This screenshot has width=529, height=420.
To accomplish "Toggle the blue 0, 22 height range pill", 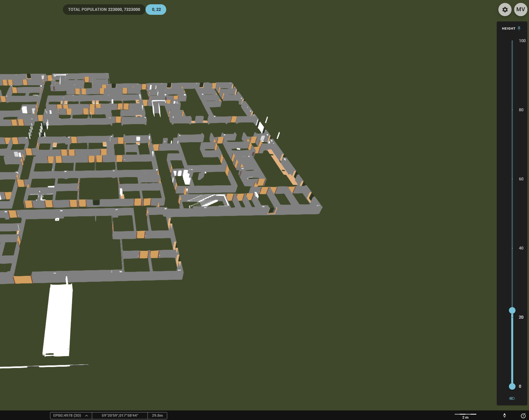I will [x=156, y=10].
